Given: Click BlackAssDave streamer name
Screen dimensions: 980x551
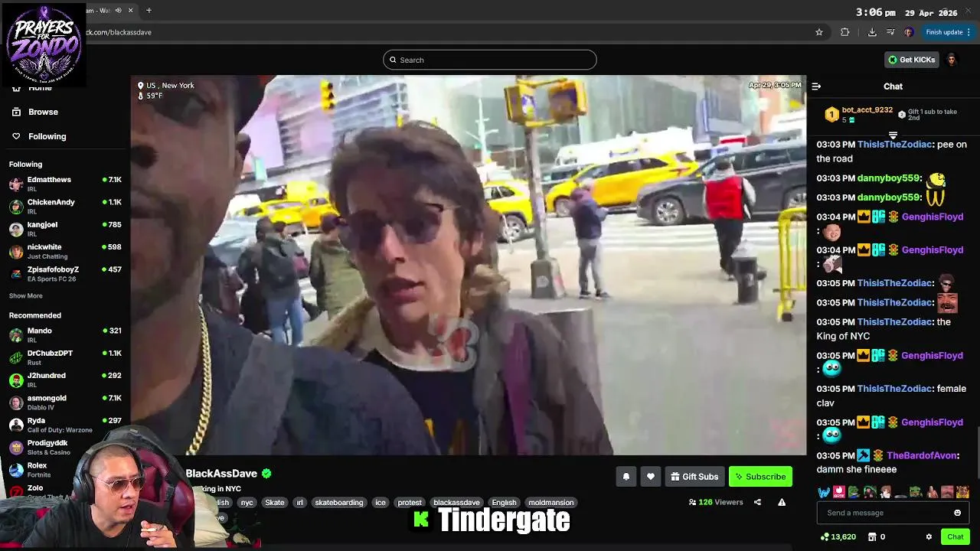Looking at the screenshot, I should [x=221, y=474].
